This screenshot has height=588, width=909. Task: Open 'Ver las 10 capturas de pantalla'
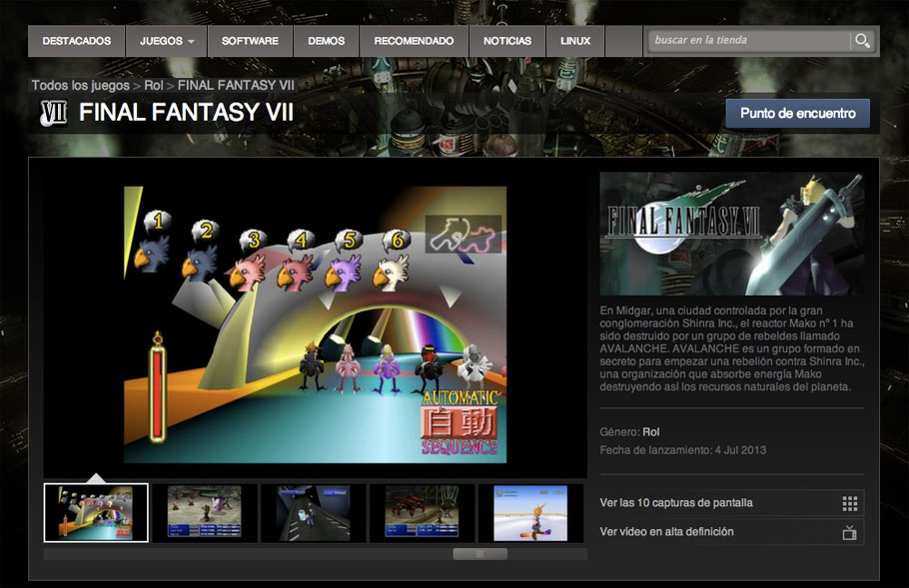pyautogui.click(x=731, y=503)
